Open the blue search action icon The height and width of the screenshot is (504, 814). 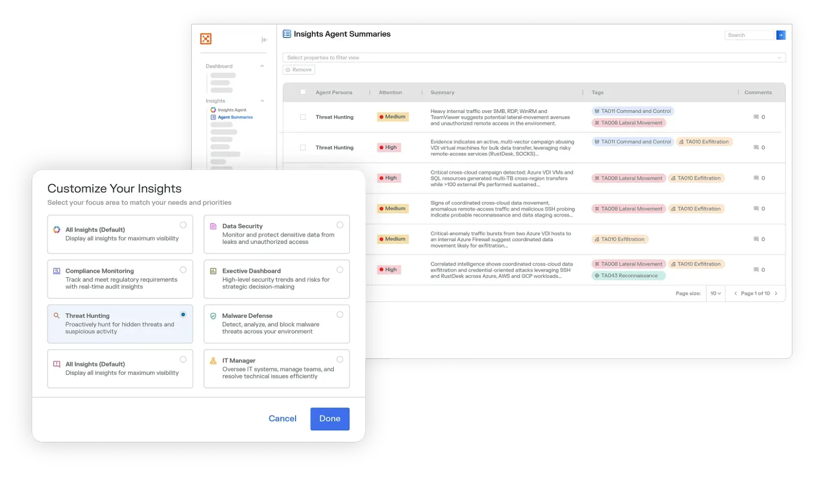tap(781, 35)
